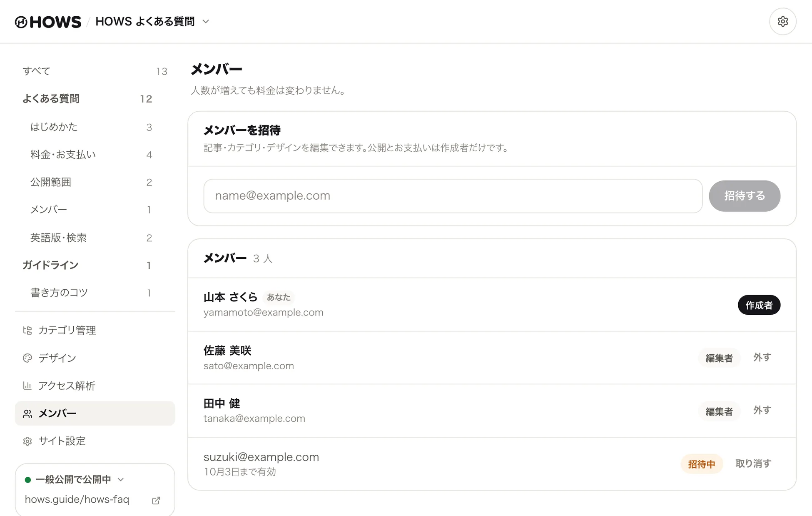Click the アクセス解析 chart icon

[27, 386]
